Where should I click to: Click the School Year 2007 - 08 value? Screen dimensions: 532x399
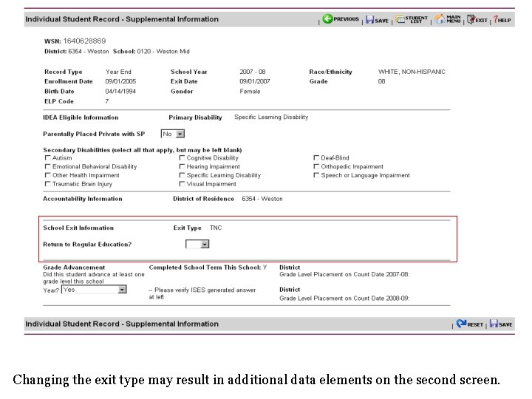click(x=253, y=72)
